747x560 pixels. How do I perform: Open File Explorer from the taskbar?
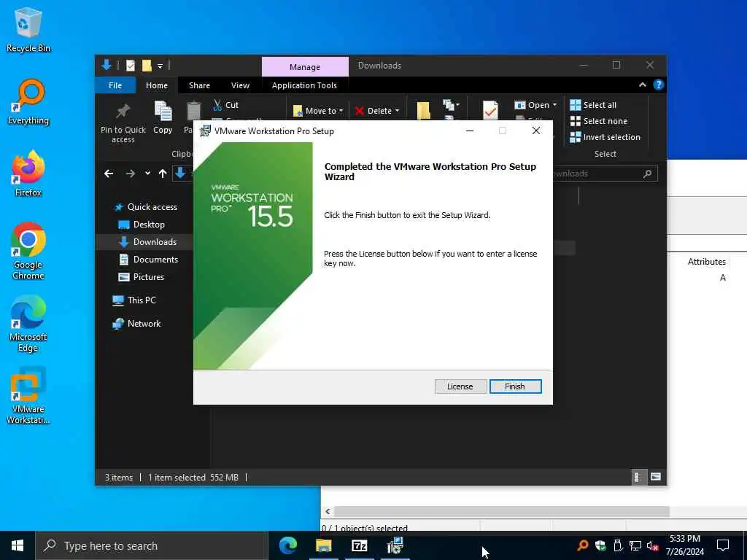tap(323, 545)
